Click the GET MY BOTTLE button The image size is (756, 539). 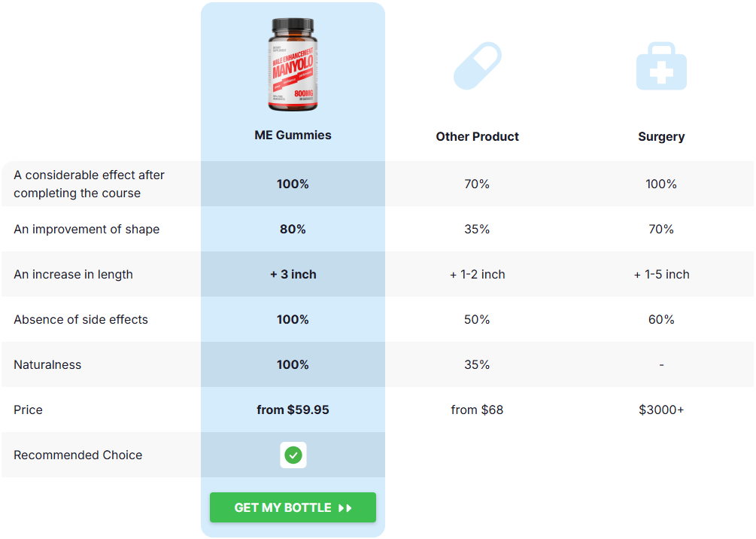tap(293, 507)
